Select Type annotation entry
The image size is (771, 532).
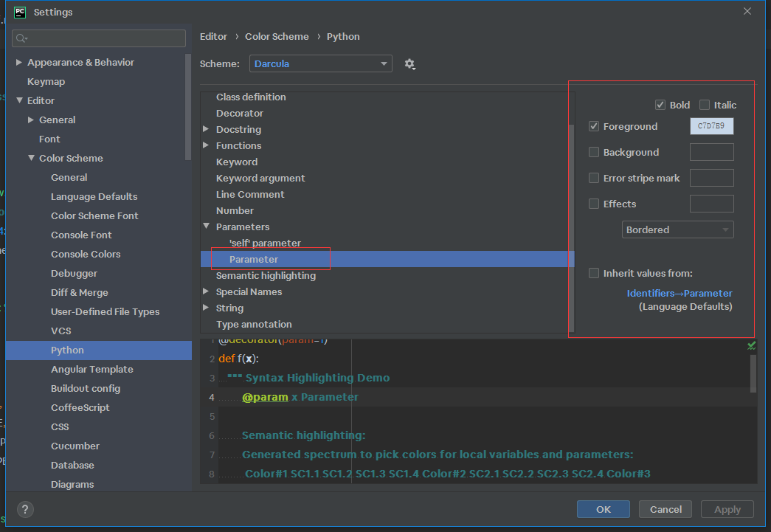coord(255,324)
